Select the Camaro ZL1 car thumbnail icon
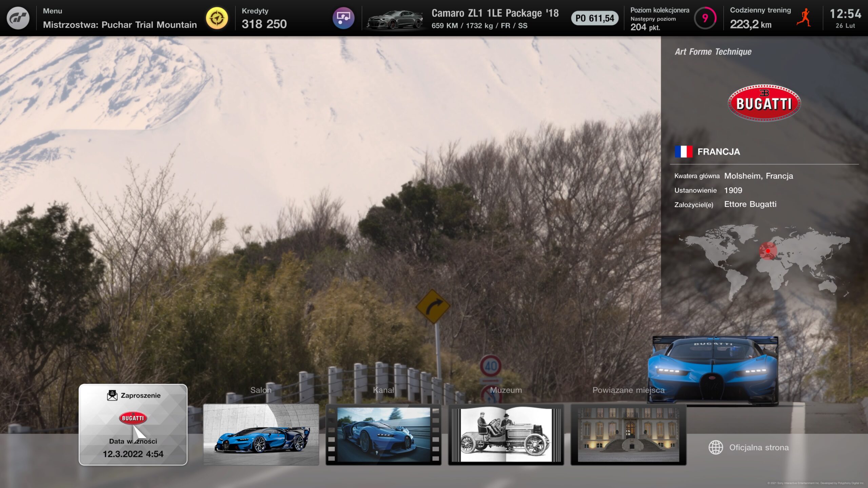The width and height of the screenshot is (868, 488). (395, 19)
